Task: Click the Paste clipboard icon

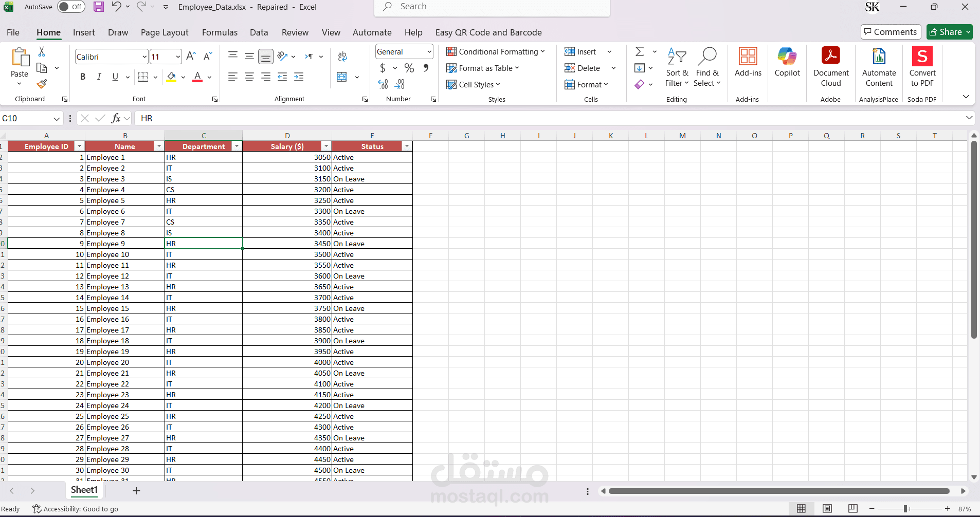Action: [20, 57]
